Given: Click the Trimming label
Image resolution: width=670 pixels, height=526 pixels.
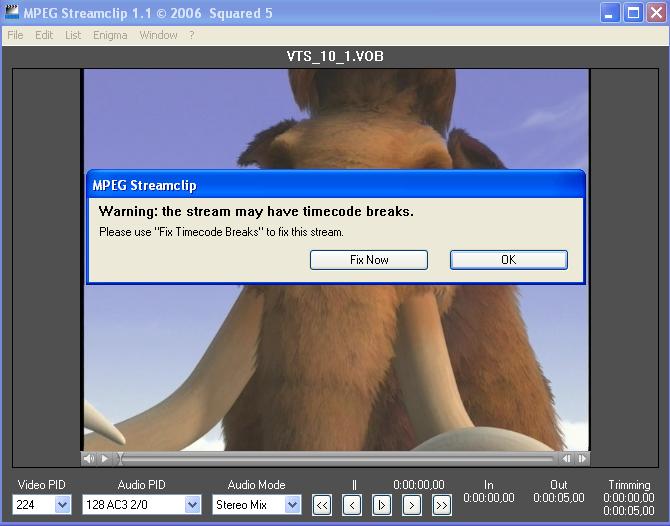Looking at the screenshot, I should click(x=629, y=485).
